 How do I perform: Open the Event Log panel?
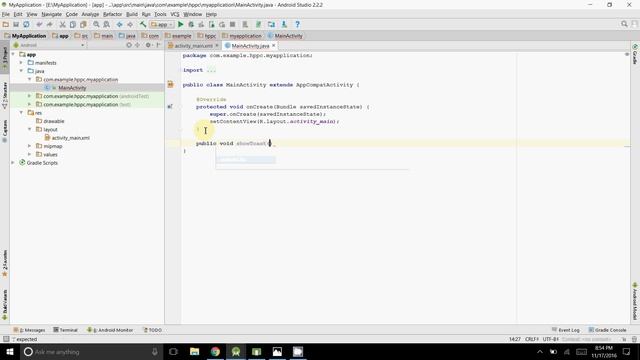[566, 330]
